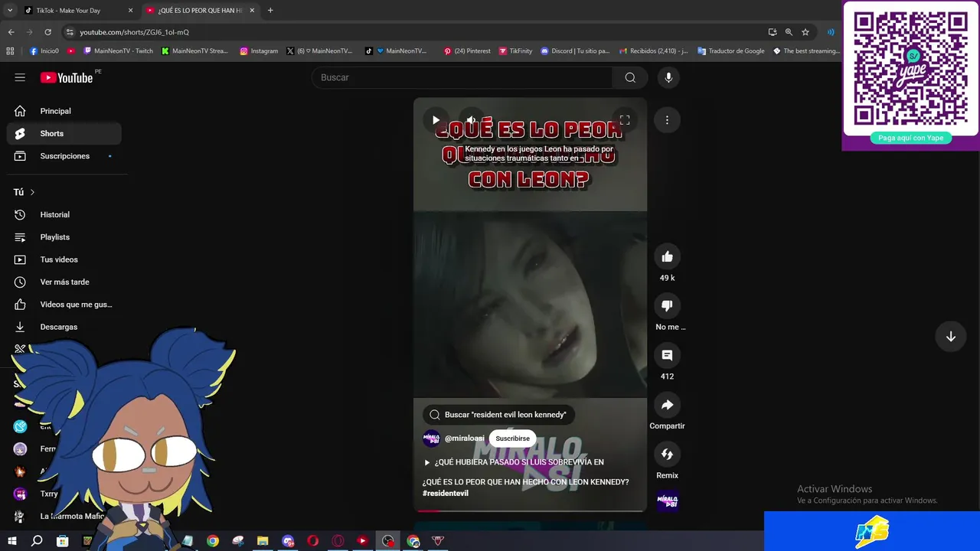Subscribe to @miraloasi with Suscribirse
Image resolution: width=980 pixels, height=551 pixels.
[512, 439]
